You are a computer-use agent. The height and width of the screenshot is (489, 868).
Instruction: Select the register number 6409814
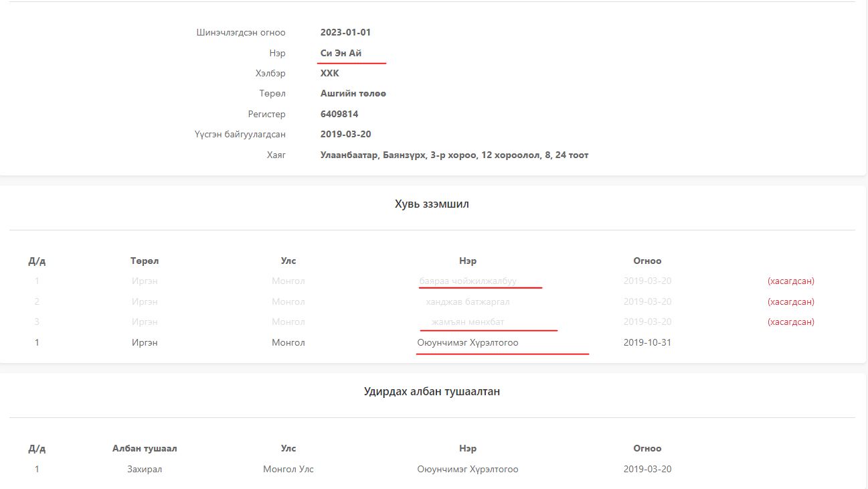click(x=339, y=114)
